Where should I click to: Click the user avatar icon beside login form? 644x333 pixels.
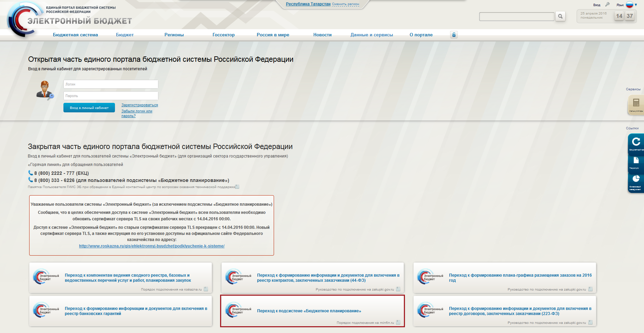[x=45, y=90]
